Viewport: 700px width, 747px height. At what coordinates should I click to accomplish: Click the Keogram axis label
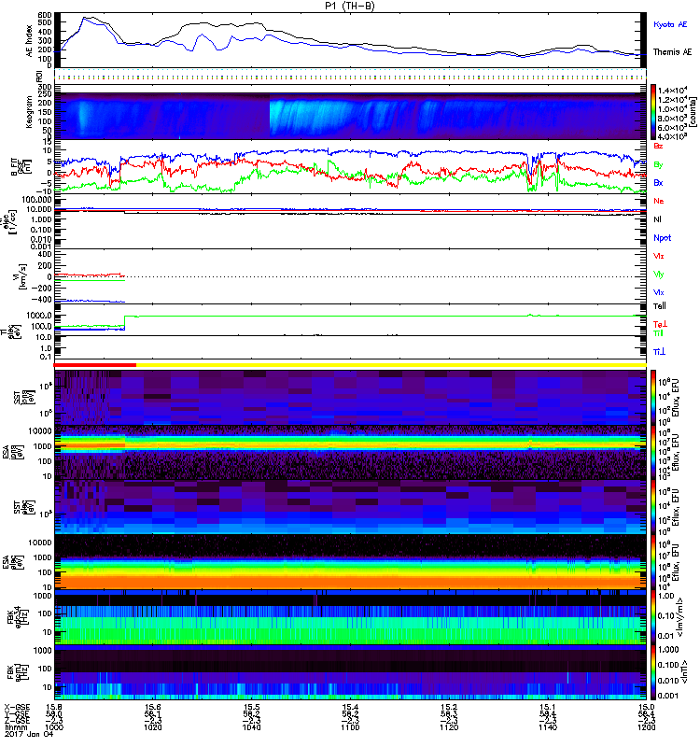[x=30, y=112]
